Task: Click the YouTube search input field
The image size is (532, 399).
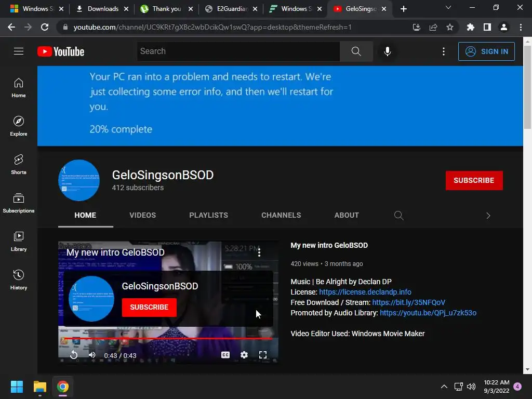Action: pos(238,51)
